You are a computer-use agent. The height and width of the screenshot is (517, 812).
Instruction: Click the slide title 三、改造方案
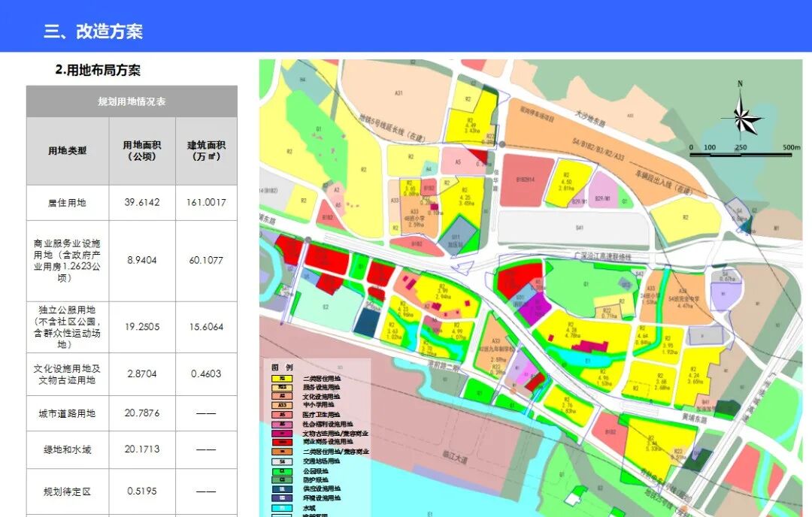point(93,31)
